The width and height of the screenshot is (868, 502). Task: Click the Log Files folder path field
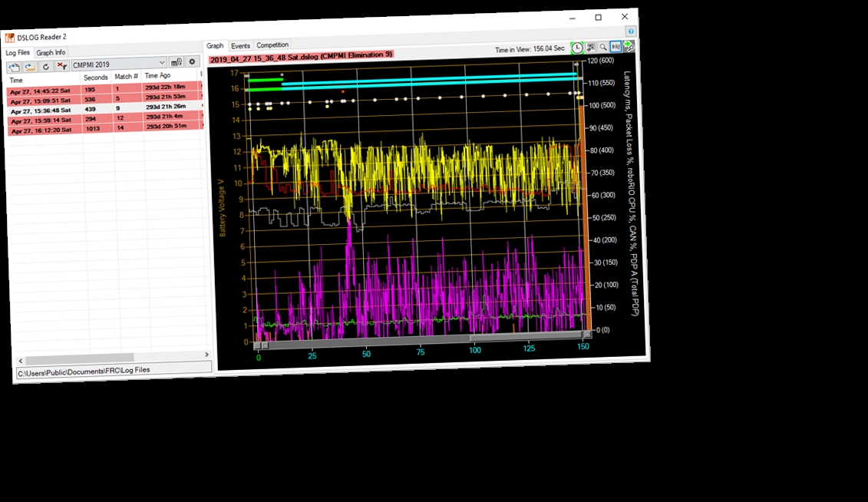114,369
